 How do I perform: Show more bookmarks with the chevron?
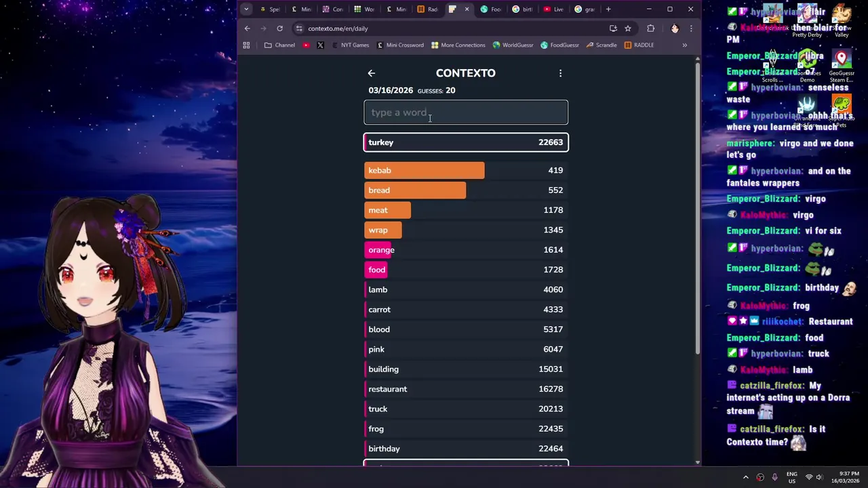(x=684, y=45)
